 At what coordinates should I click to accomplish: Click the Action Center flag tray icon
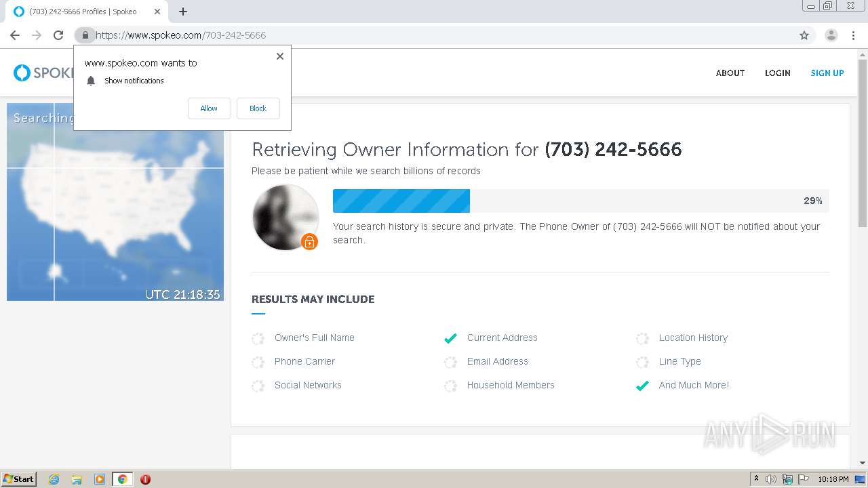[803, 479]
